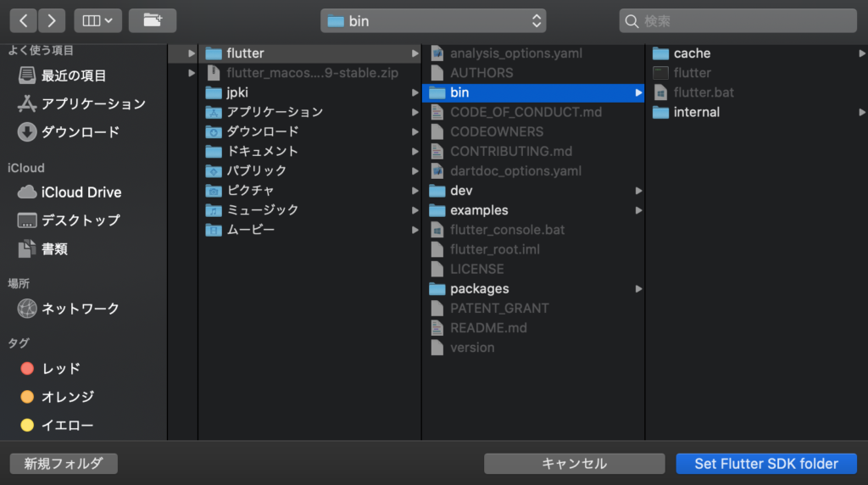Select Documents (書類) in sidebar

(42, 249)
